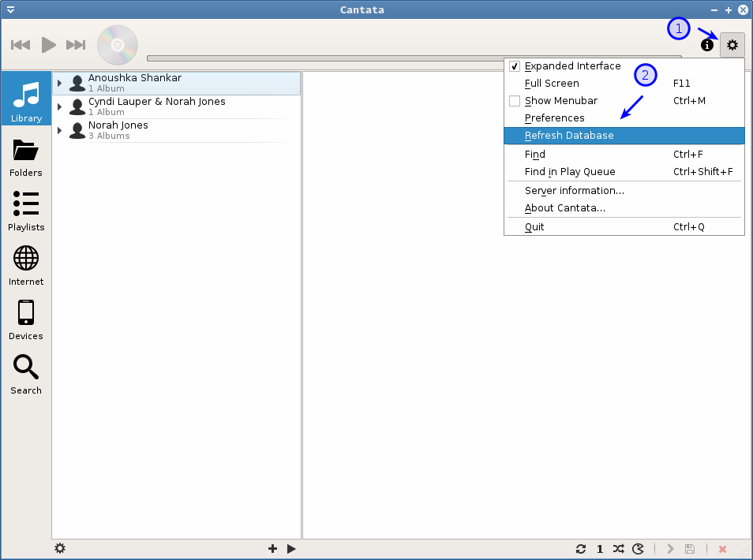The image size is (753, 560).
Task: Expand Anoushka Shankar's albums
Action: click(62, 83)
